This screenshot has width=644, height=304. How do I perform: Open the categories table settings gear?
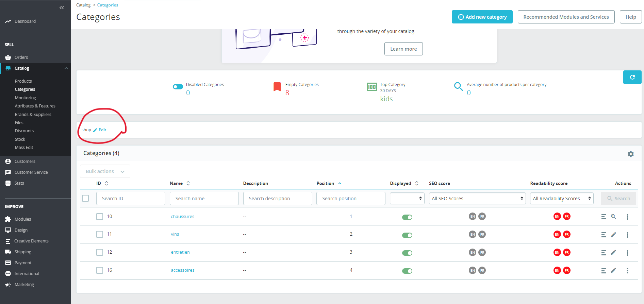tap(631, 154)
